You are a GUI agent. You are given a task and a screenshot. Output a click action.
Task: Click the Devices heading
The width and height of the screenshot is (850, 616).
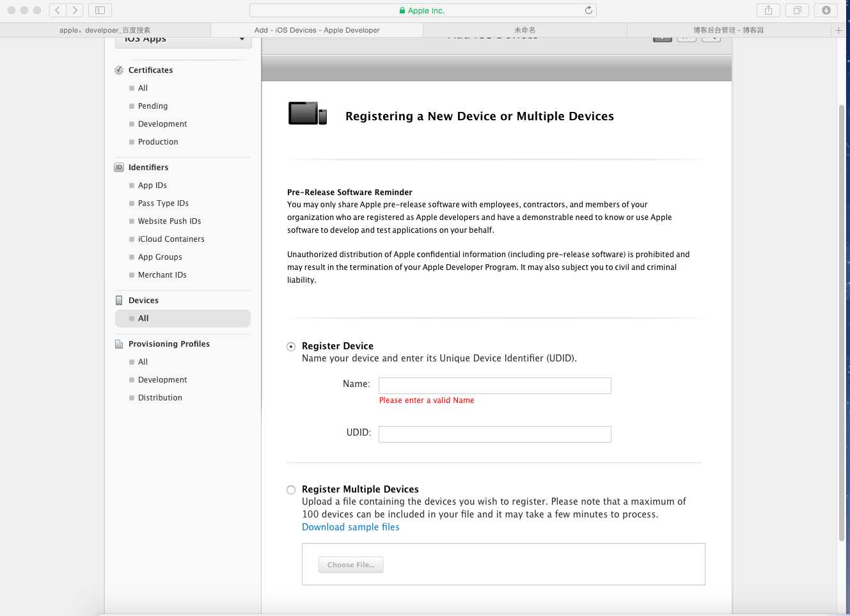tap(143, 301)
